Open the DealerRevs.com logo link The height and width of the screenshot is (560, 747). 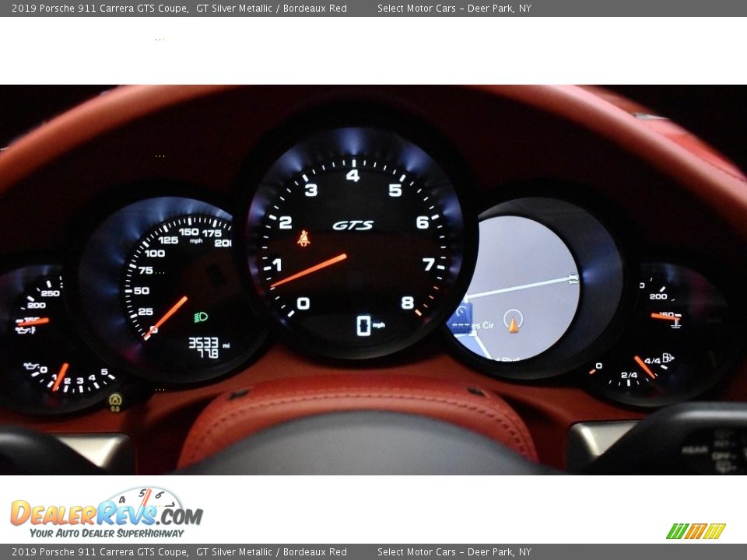tap(107, 513)
